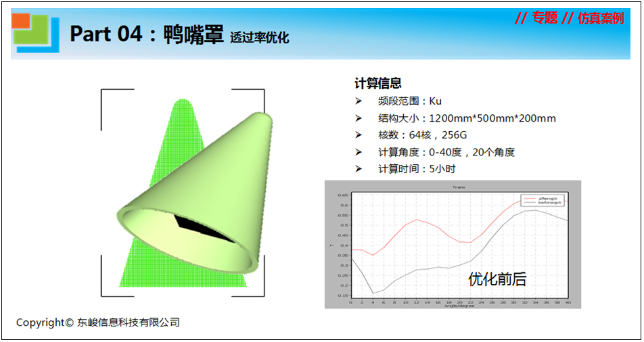Viewport: 644px width, 342px height.
Task: Click the 专题 label in top right
Action: coord(545,18)
